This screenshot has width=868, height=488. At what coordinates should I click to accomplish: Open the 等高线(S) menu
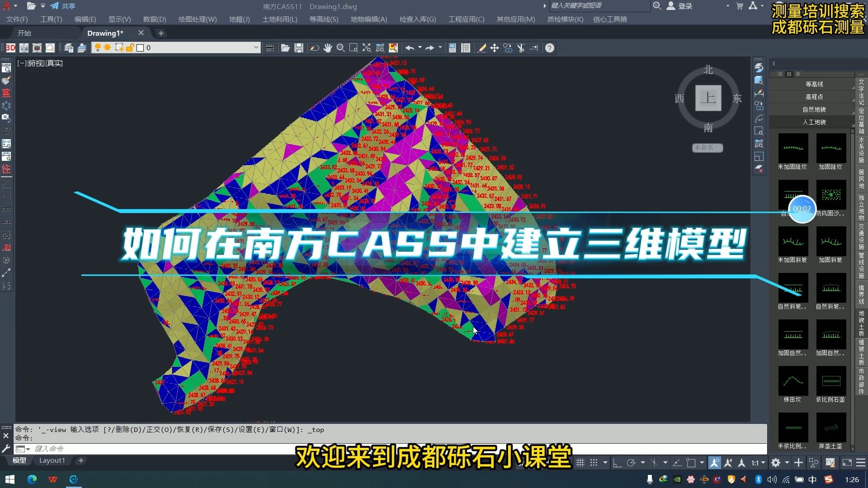coord(323,19)
